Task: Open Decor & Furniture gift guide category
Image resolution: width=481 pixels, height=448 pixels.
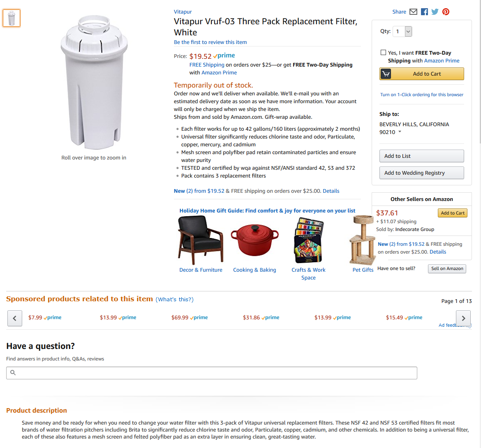Action: (x=201, y=270)
